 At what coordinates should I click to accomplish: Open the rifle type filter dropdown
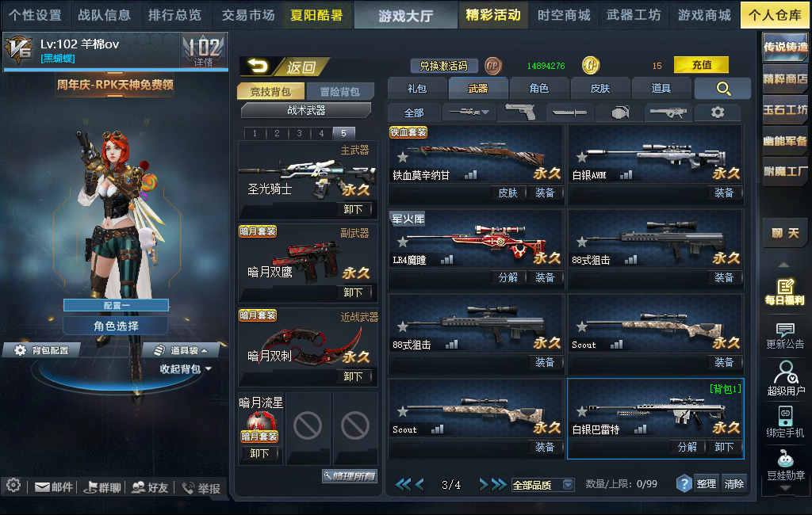coord(469,112)
